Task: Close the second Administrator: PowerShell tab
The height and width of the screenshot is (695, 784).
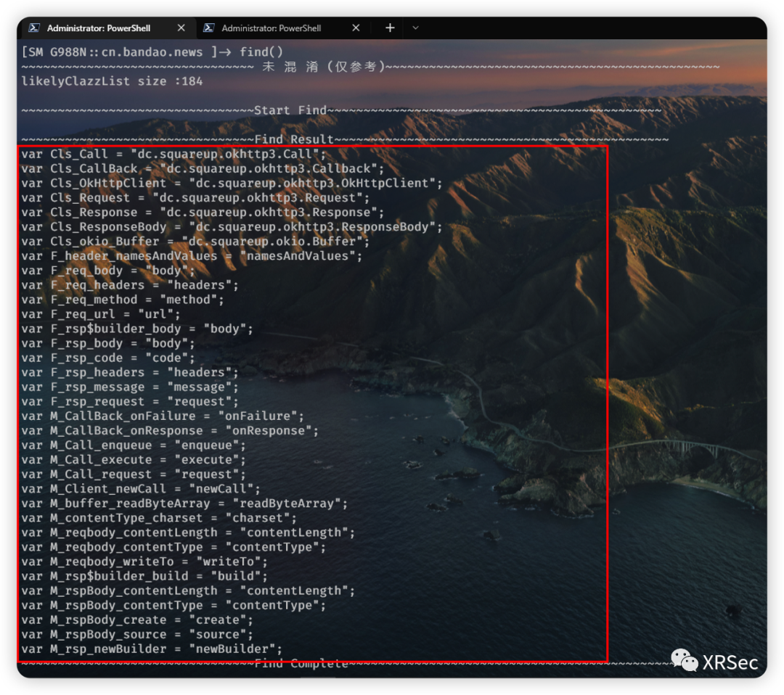Action: pos(356,28)
